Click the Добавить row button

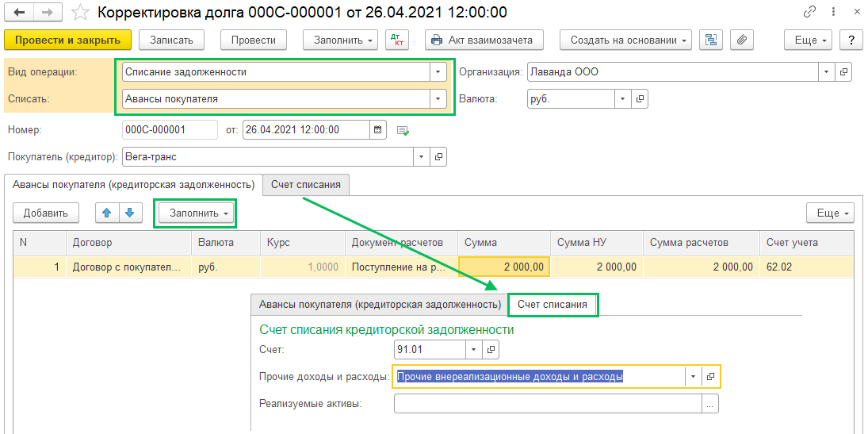point(45,213)
